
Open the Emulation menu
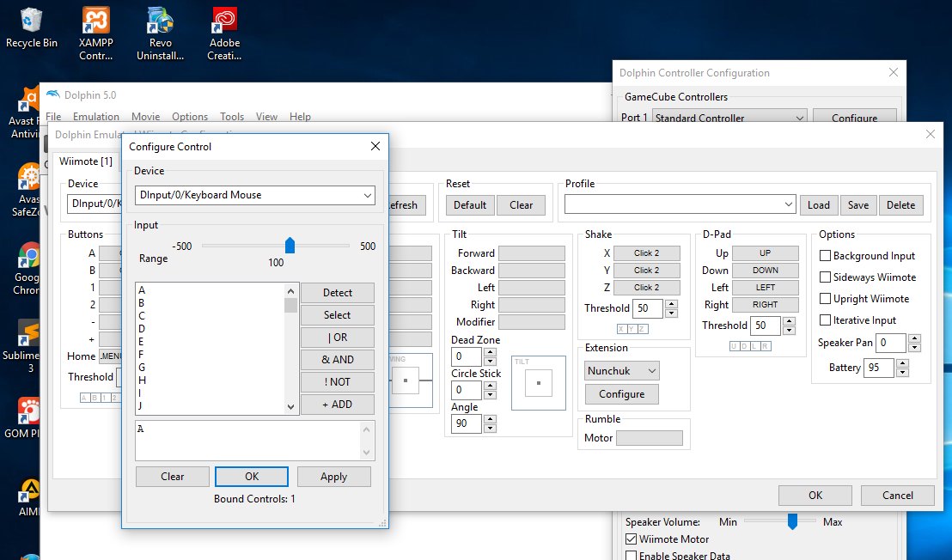[x=96, y=117]
